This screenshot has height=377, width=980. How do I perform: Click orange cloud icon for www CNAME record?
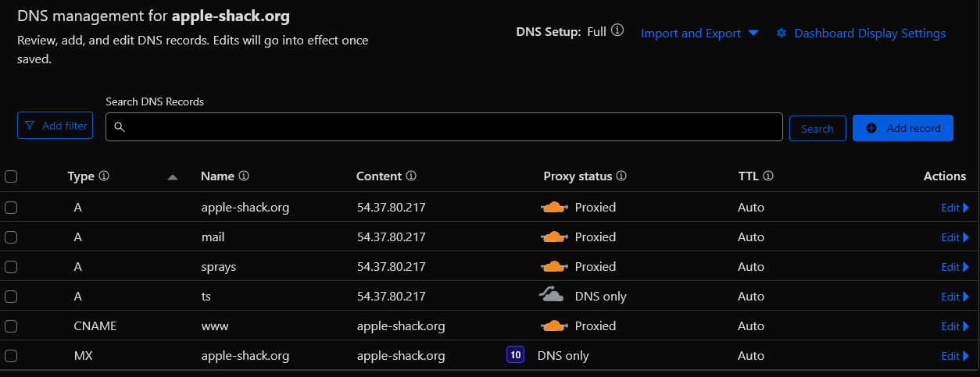[x=554, y=325]
